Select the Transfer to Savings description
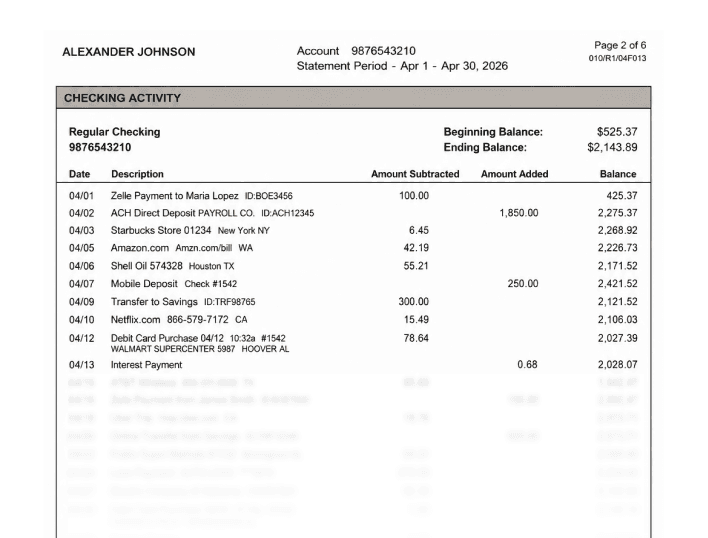708x538 pixels. 183,301
